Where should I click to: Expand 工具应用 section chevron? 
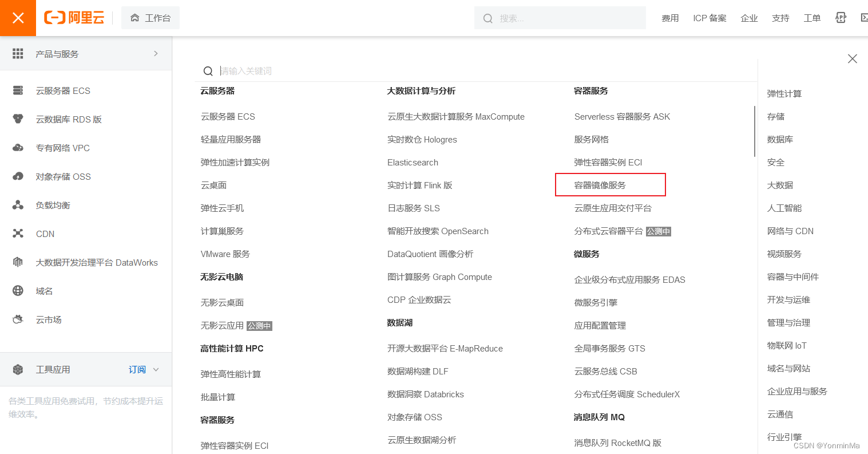(x=156, y=369)
